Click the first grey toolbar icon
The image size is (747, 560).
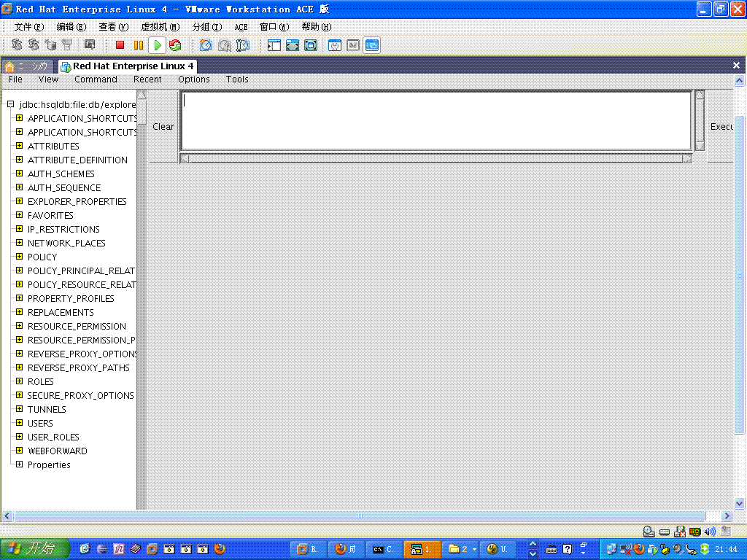[x=17, y=44]
